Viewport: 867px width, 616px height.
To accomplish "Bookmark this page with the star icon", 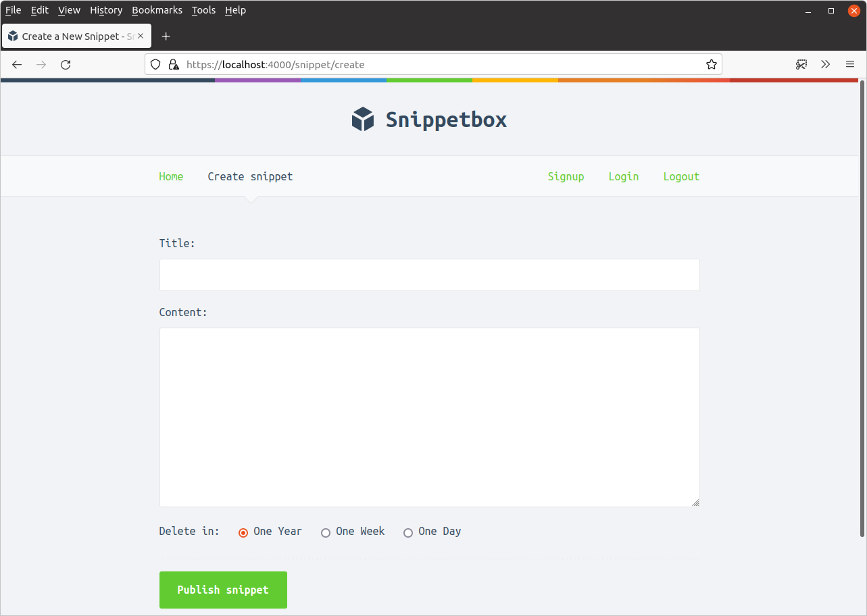I will pyautogui.click(x=711, y=65).
